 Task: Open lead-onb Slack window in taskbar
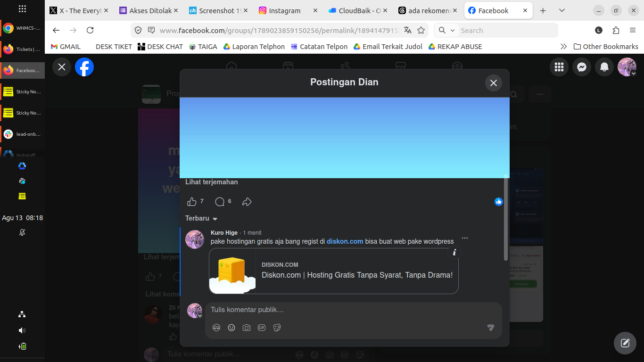click(x=23, y=134)
